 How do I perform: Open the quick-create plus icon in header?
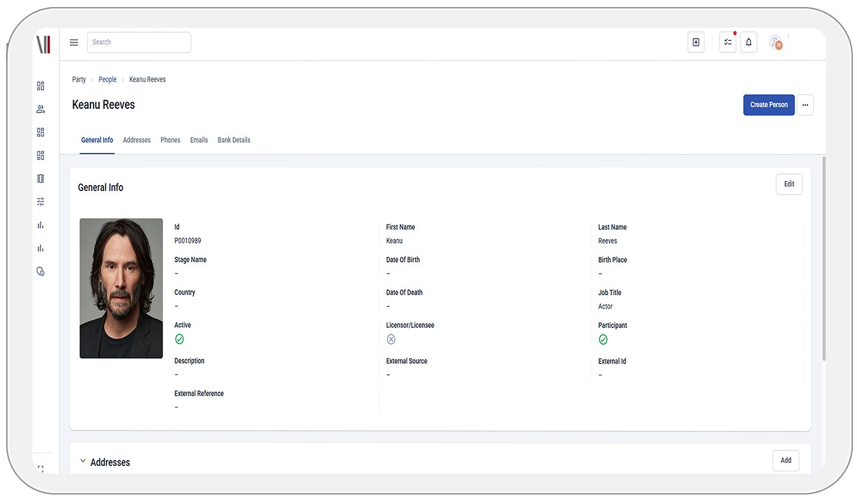click(x=696, y=42)
